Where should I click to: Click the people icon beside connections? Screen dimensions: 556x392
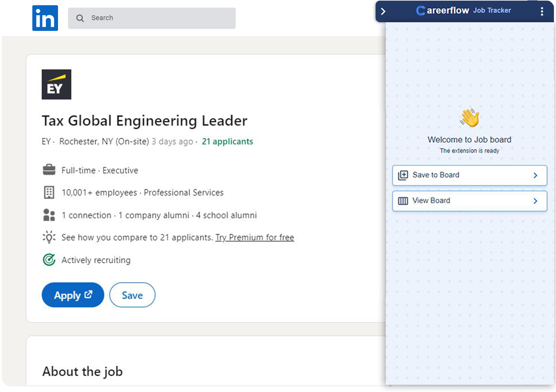click(50, 215)
